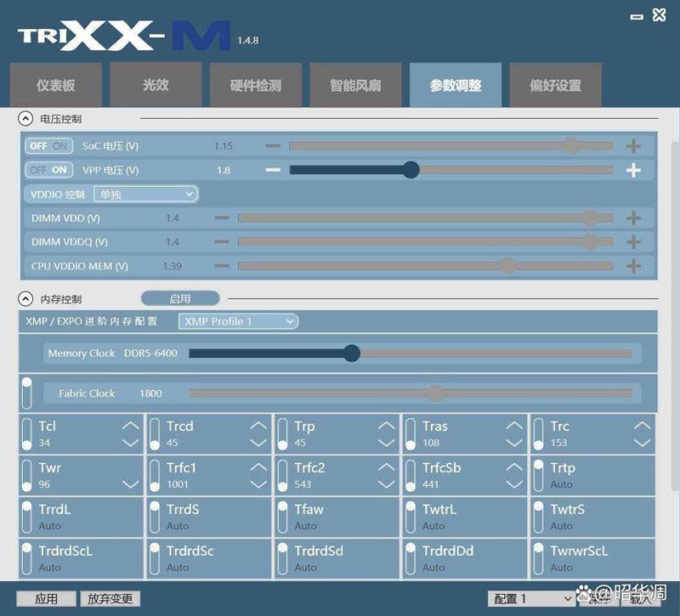Increase Tras value with up arrow
This screenshot has width=680, height=616.
[x=514, y=427]
